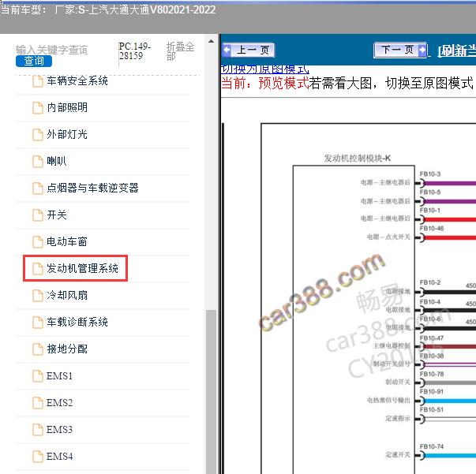
Task: Click the document icon beside 点烟器与车载逆变器
Action: (38, 188)
